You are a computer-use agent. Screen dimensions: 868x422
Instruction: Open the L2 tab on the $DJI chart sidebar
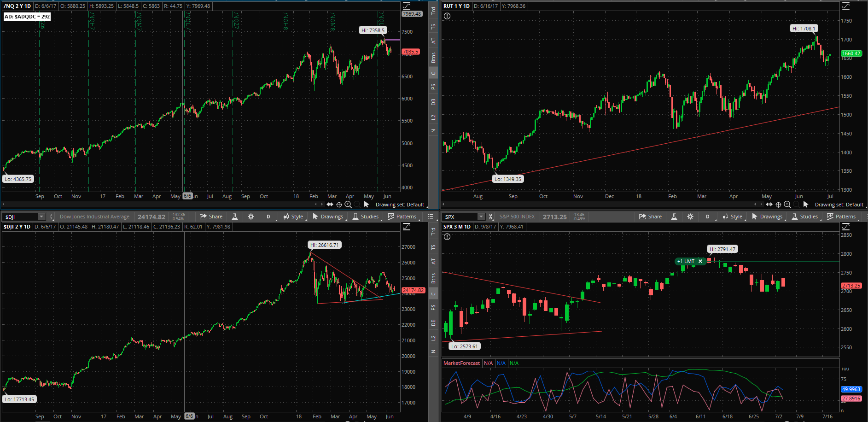tap(433, 338)
